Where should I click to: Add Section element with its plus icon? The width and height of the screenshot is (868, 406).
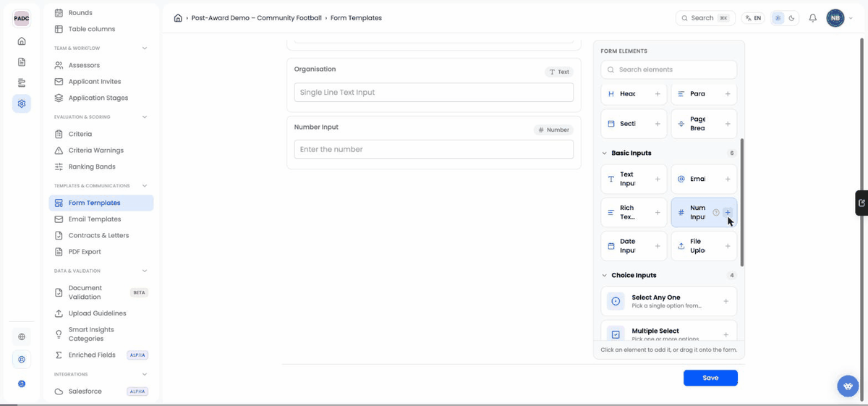(x=658, y=124)
